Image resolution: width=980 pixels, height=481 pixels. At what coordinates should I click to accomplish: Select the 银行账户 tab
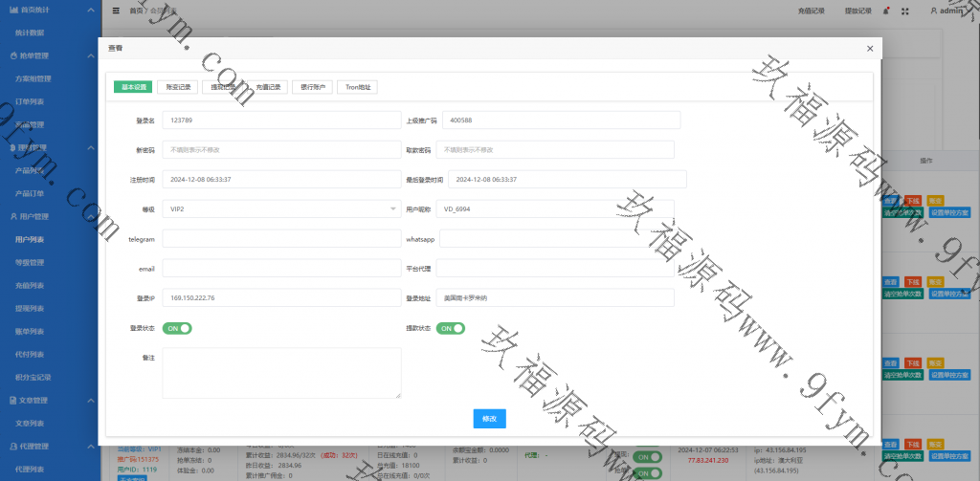tap(313, 87)
